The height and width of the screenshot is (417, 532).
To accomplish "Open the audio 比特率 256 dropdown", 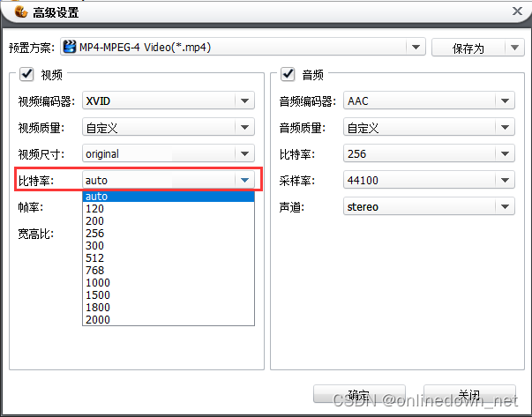I will (x=429, y=153).
